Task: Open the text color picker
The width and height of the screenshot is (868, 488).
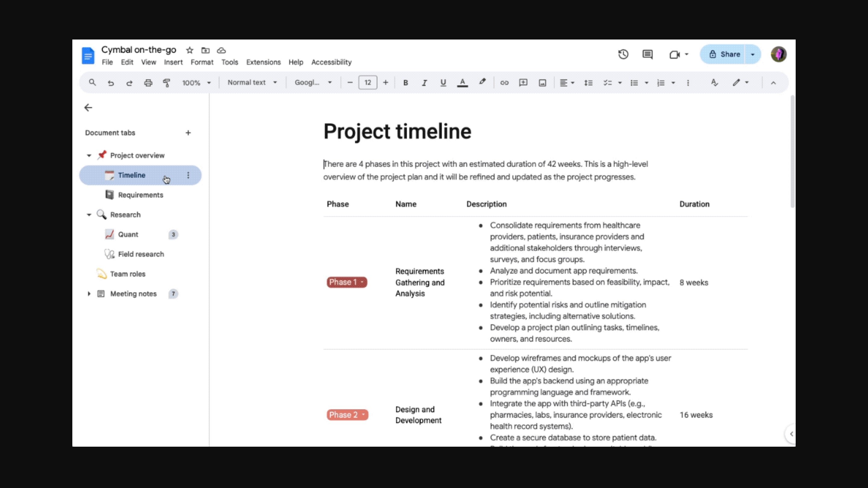Action: coord(462,83)
